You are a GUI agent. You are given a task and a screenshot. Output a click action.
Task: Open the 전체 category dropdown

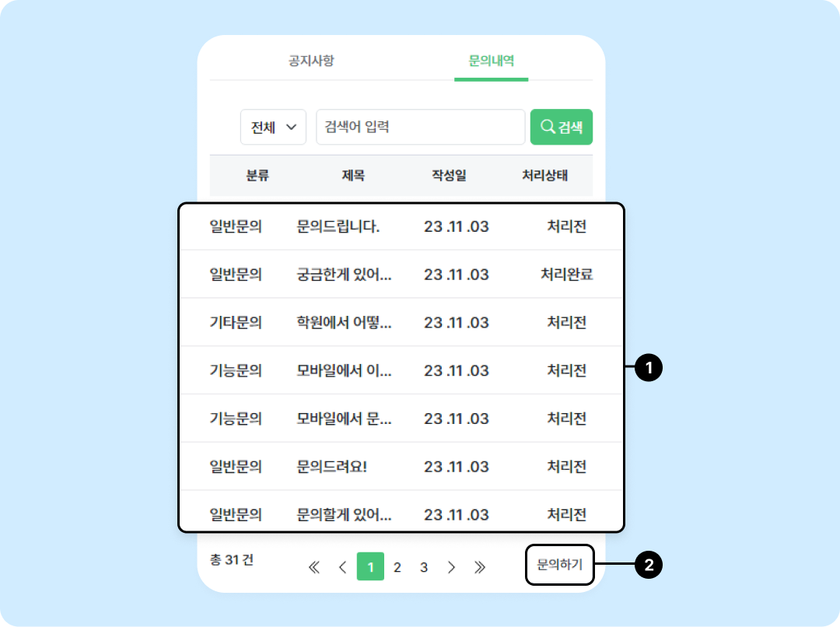pos(273,127)
